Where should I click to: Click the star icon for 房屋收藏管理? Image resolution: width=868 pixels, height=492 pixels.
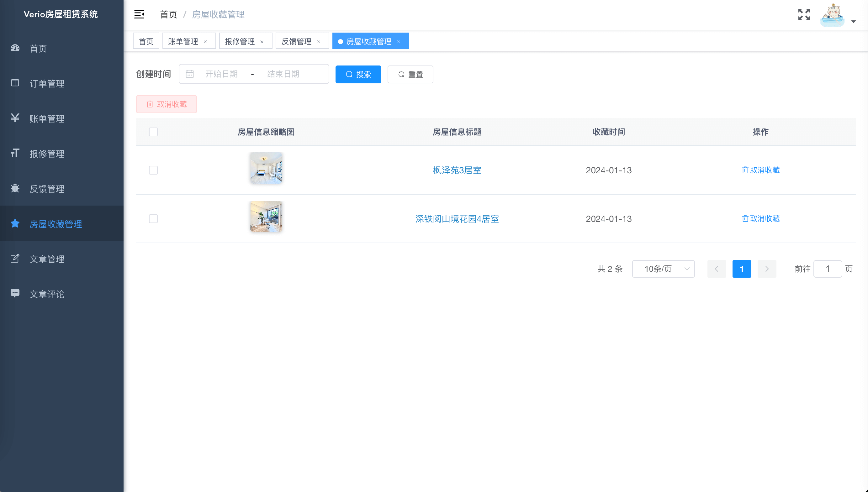(15, 223)
